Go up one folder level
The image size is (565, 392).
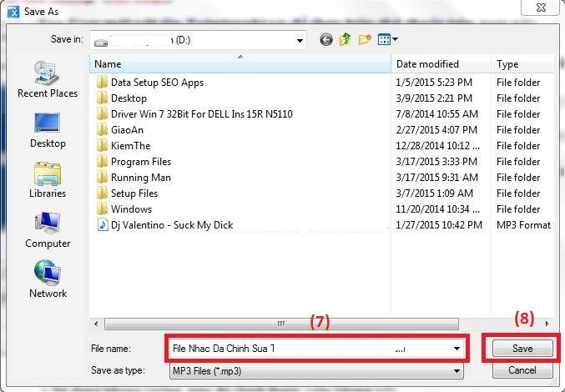(345, 39)
